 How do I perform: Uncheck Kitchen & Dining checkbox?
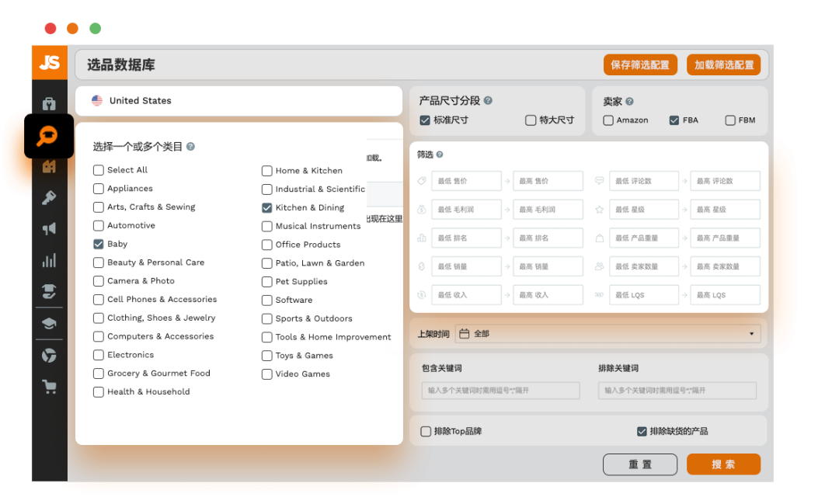click(x=267, y=207)
